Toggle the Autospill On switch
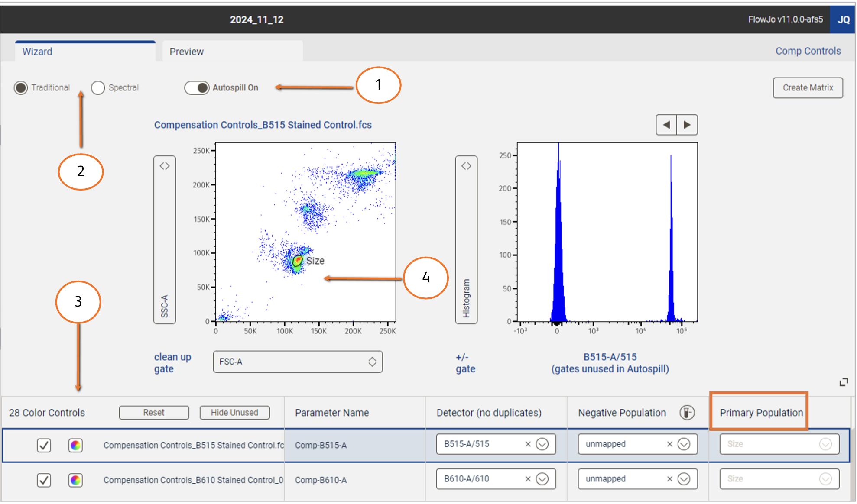This screenshot has width=857, height=504. (x=197, y=88)
